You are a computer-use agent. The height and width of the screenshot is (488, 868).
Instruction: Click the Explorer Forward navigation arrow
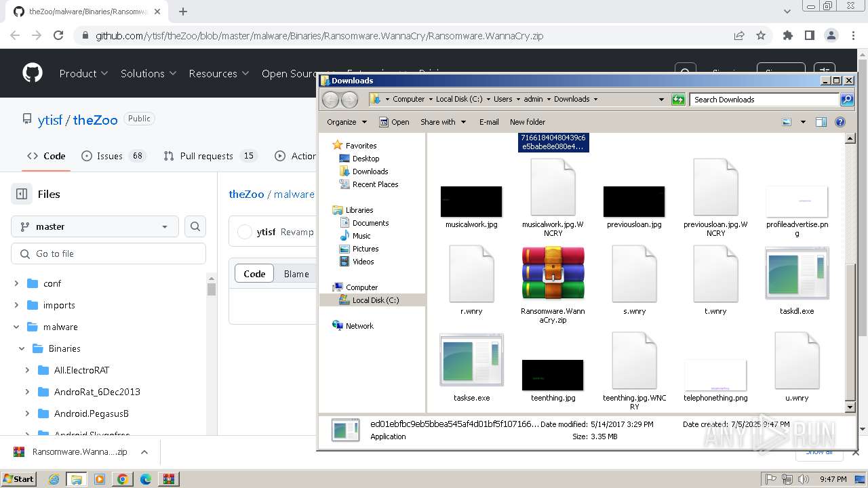pyautogui.click(x=349, y=100)
